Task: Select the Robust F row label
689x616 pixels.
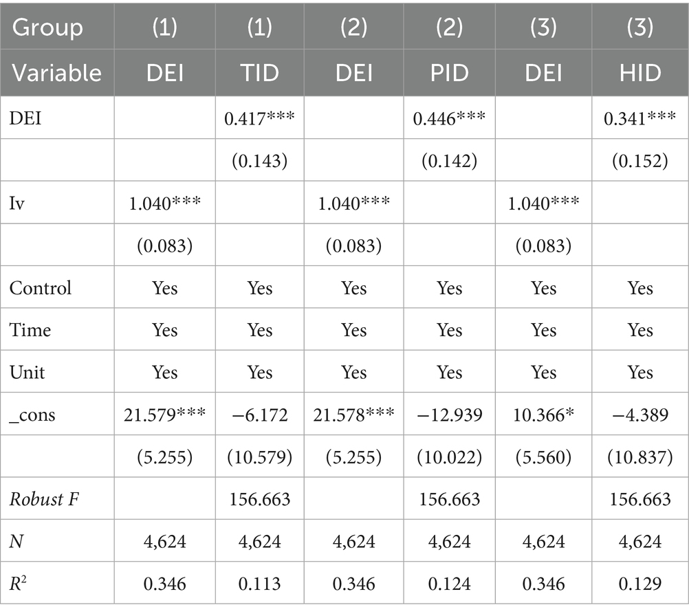Action: [x=44, y=499]
